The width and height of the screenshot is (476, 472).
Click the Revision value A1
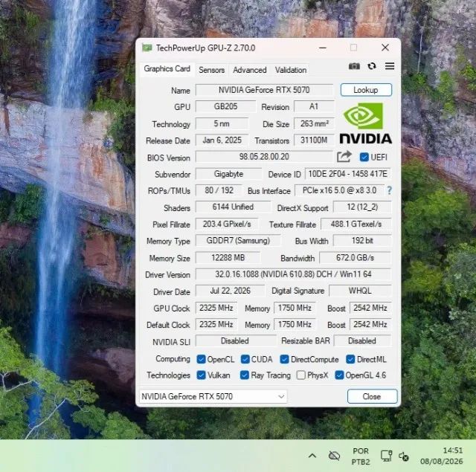click(x=314, y=106)
